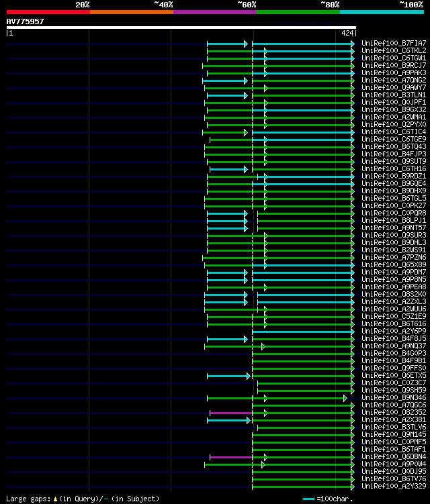Screen dimensions: 430x504
Task: Open the UniRef100_Q9AWY7 hit
Action: tap(394, 87)
